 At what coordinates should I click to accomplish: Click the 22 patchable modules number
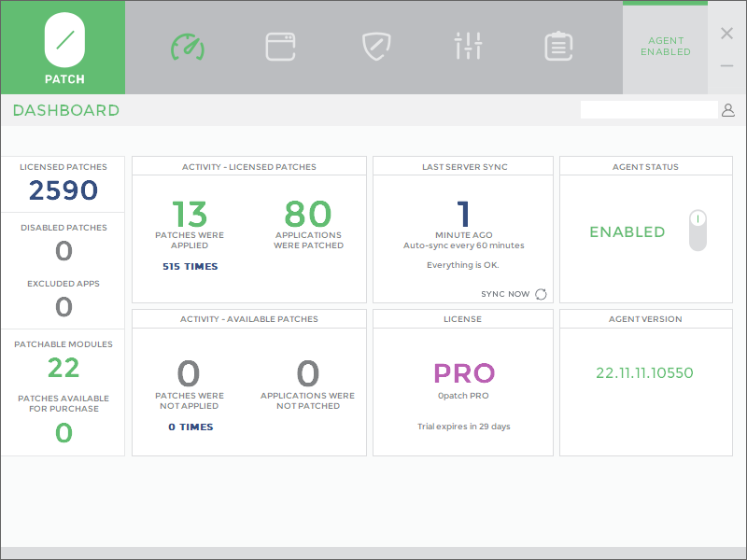[63, 368]
